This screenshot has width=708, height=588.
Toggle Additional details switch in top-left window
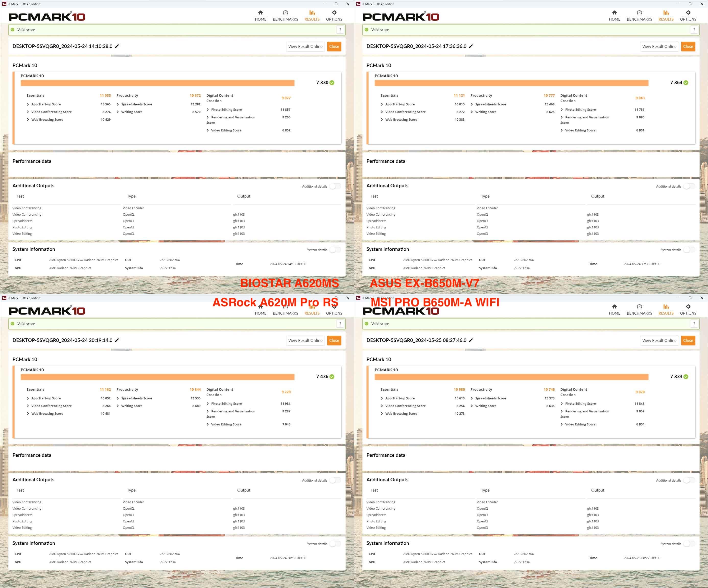335,186
